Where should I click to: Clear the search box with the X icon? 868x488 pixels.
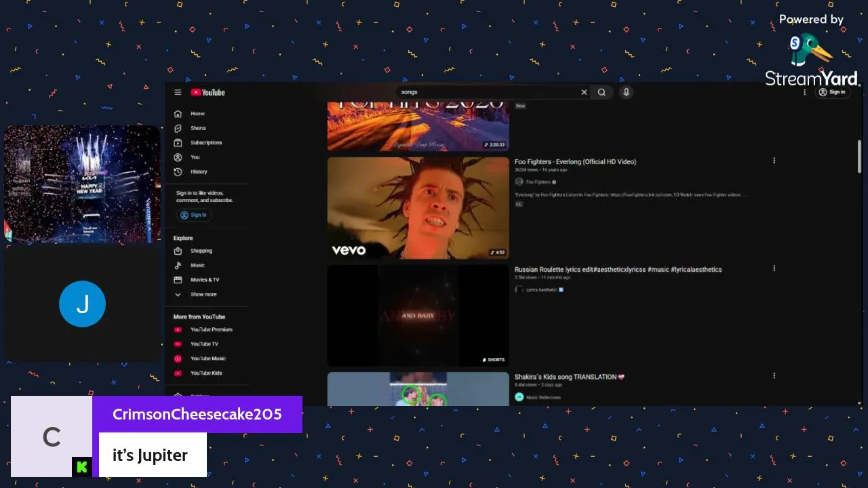click(584, 92)
